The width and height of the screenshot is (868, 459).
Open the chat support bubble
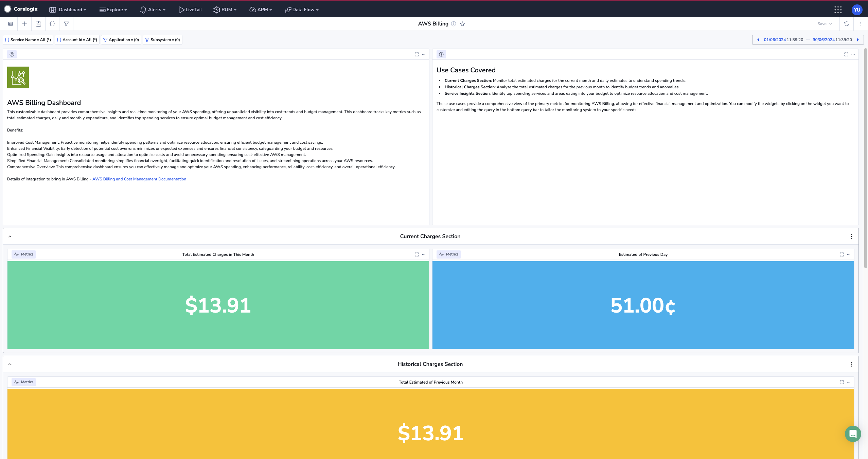(x=853, y=434)
